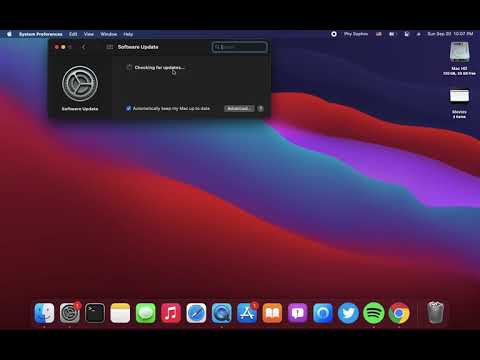This screenshot has height=360, width=480.
Task: Open the View menu
Action: 89,34
